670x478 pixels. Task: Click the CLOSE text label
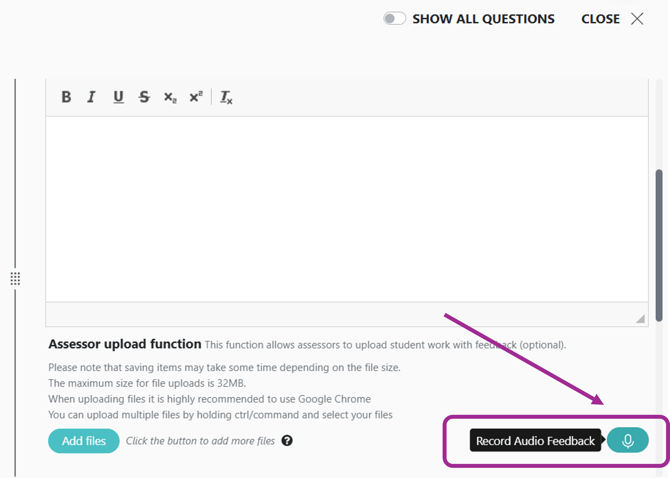pyautogui.click(x=600, y=19)
